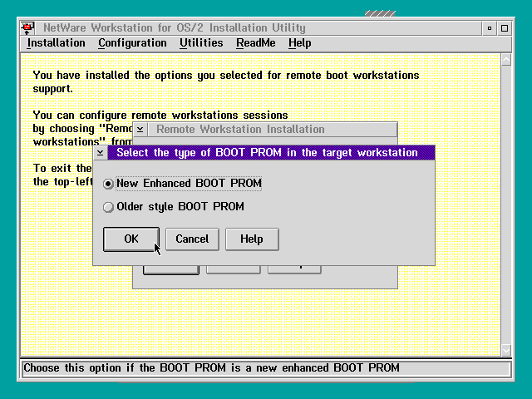This screenshot has height=399, width=532.
Task: Click the BOOT PROM dialog title bar
Action: tap(271, 153)
